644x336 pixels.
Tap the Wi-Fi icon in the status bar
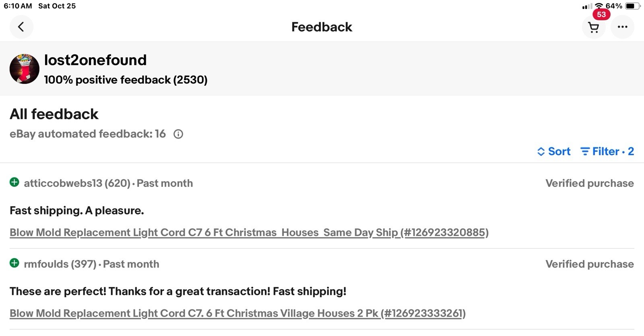tap(599, 6)
